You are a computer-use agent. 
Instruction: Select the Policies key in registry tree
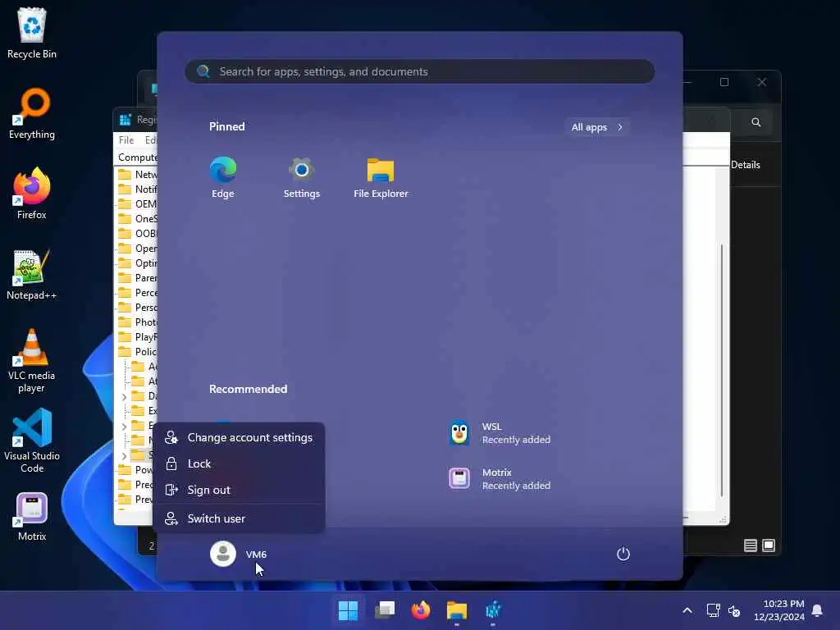coord(137,352)
